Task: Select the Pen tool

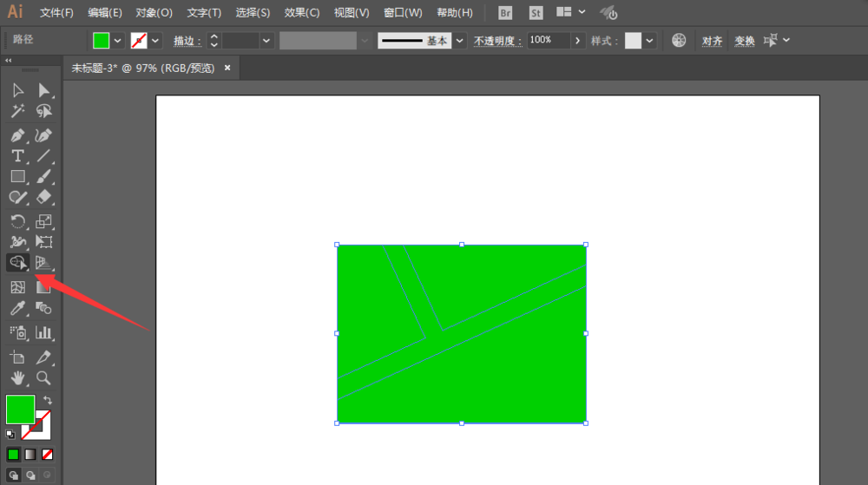Action: [x=17, y=135]
